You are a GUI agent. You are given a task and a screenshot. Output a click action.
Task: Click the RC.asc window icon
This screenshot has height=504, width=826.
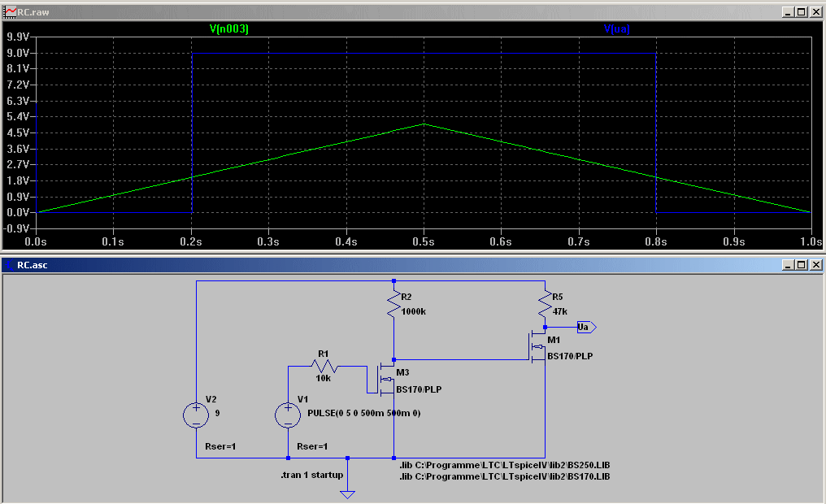pos(10,265)
